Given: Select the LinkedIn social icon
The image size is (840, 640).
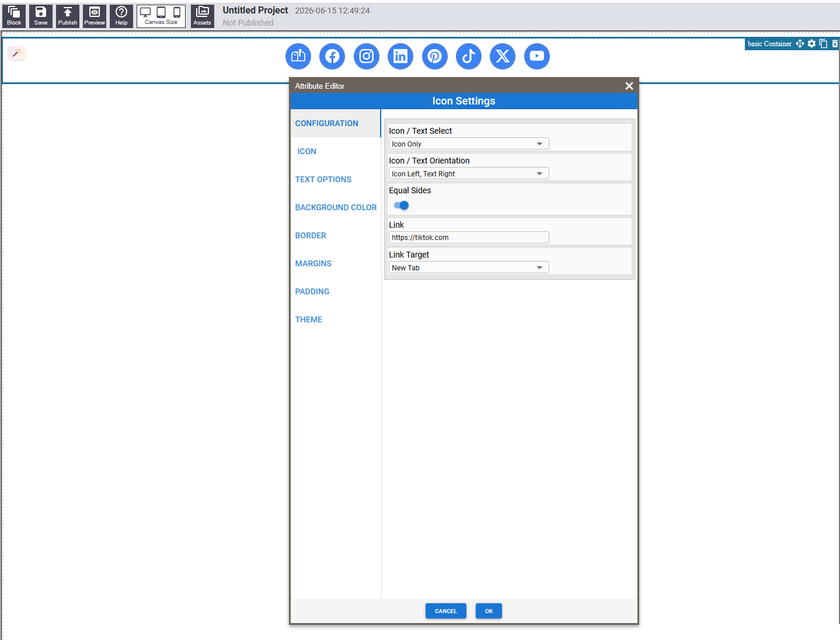Looking at the screenshot, I should tap(400, 56).
